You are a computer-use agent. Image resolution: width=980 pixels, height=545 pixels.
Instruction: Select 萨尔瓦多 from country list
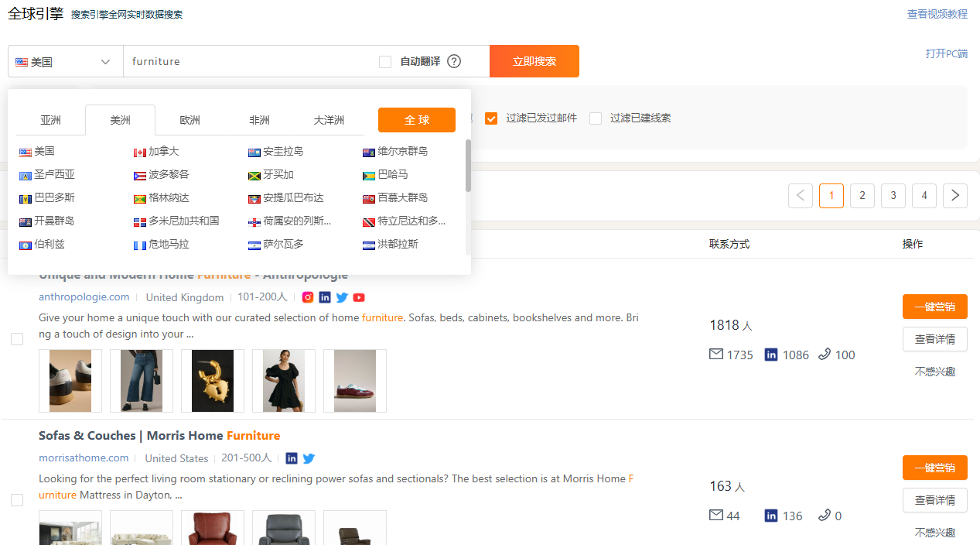(x=276, y=245)
